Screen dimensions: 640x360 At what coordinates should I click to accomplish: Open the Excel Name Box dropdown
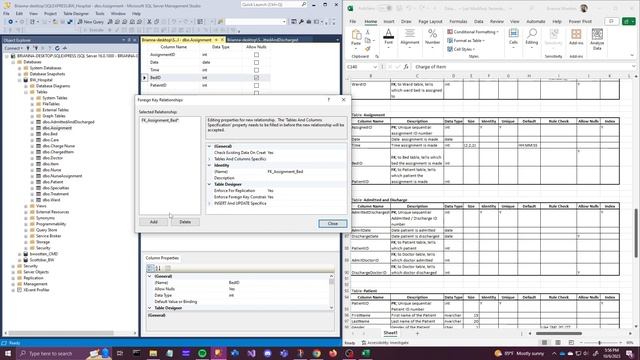(375, 67)
